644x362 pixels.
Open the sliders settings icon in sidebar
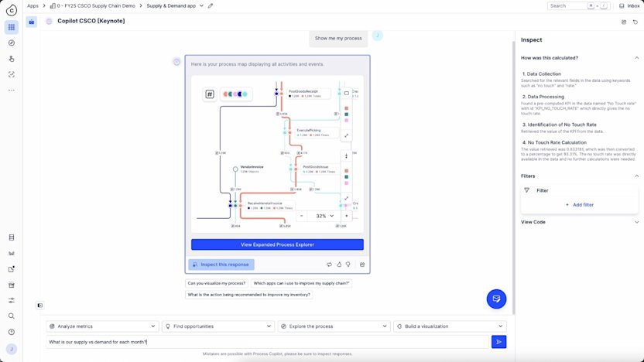click(12, 300)
